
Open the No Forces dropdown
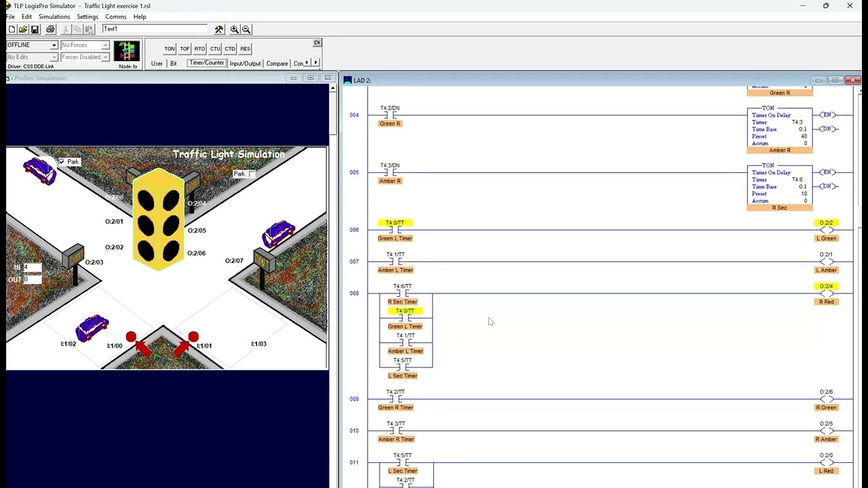tap(105, 45)
